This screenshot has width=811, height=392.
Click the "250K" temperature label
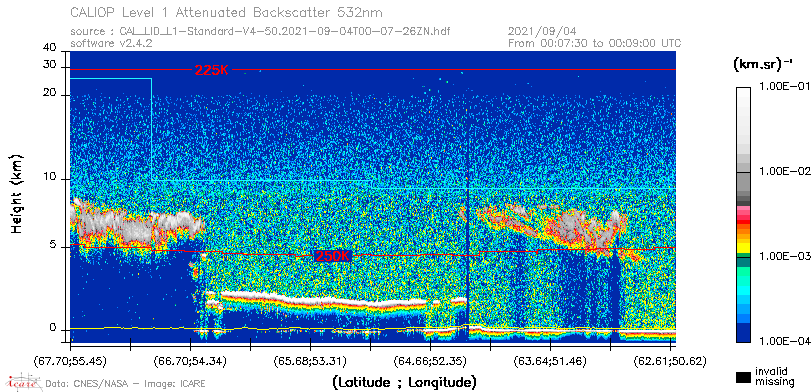333,256
